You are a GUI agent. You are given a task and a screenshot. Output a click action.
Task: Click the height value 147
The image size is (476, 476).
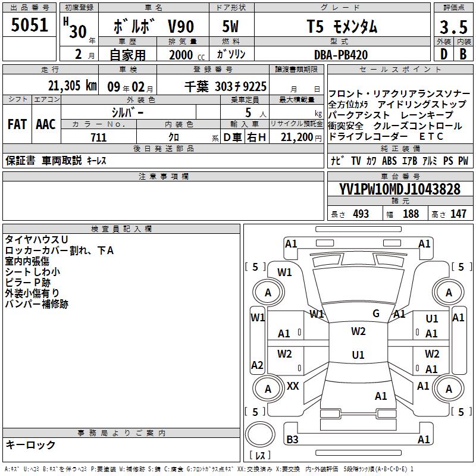click(458, 214)
